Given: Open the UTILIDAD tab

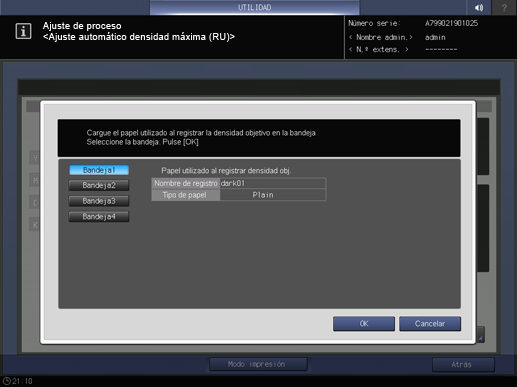Looking at the screenshot, I should [255, 7].
